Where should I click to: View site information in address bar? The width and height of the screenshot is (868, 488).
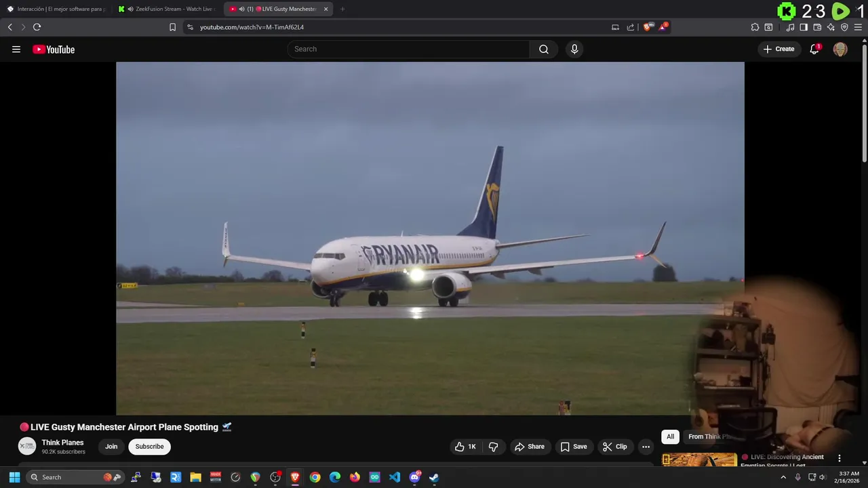click(190, 27)
